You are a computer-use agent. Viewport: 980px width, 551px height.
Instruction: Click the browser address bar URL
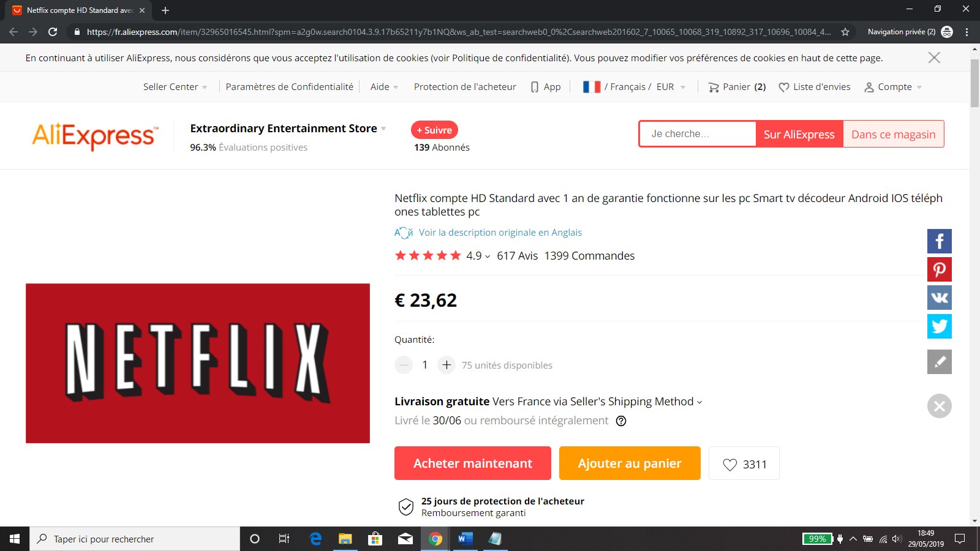[x=458, y=32]
